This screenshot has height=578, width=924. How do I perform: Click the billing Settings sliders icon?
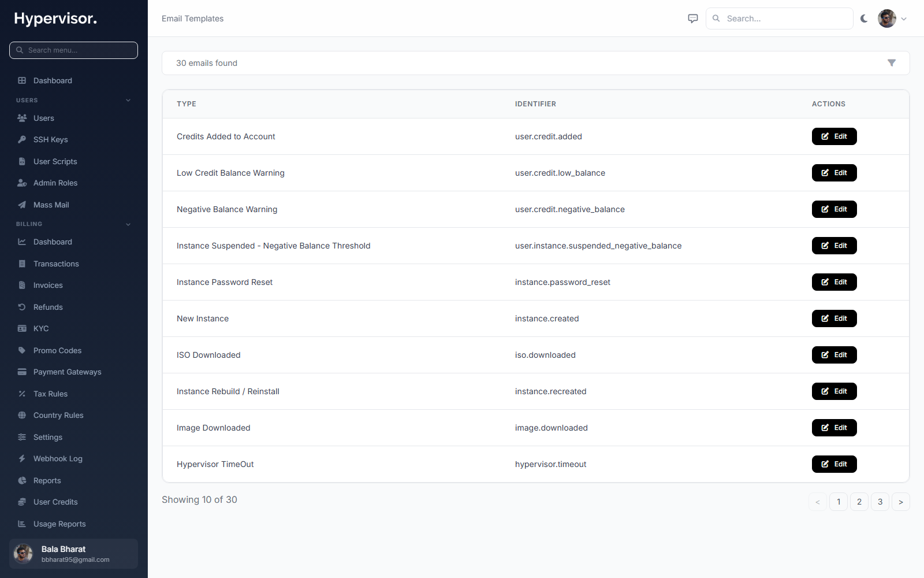[x=22, y=437]
